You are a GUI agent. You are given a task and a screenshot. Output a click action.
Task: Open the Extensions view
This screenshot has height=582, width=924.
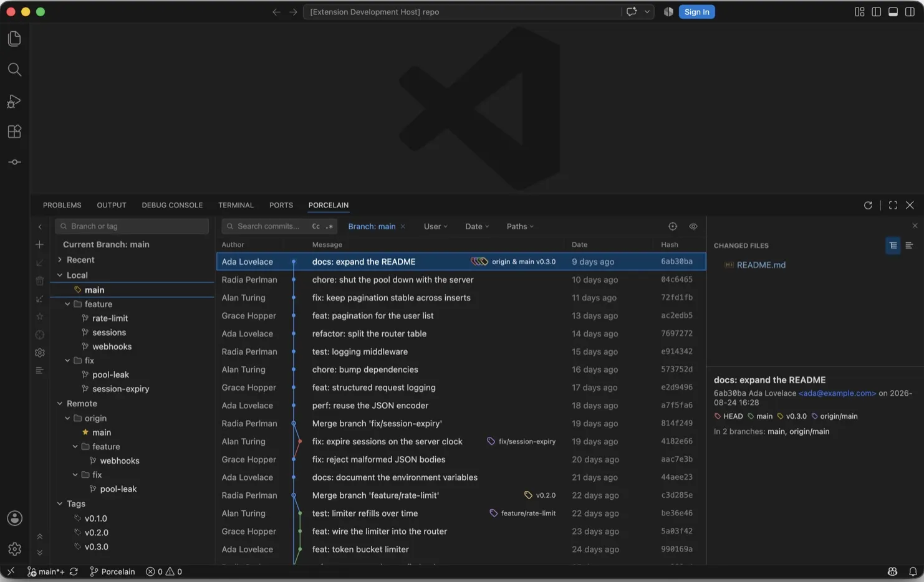click(14, 131)
